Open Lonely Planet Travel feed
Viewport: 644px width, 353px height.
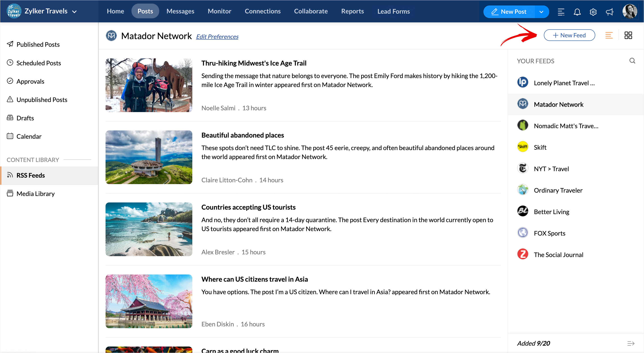564,83
